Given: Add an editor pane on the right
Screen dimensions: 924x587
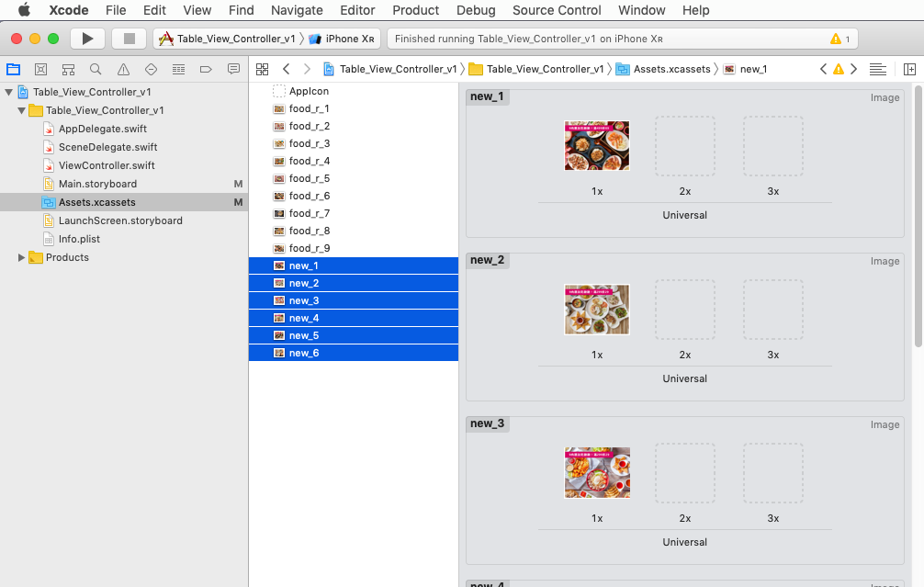Looking at the screenshot, I should (909, 70).
